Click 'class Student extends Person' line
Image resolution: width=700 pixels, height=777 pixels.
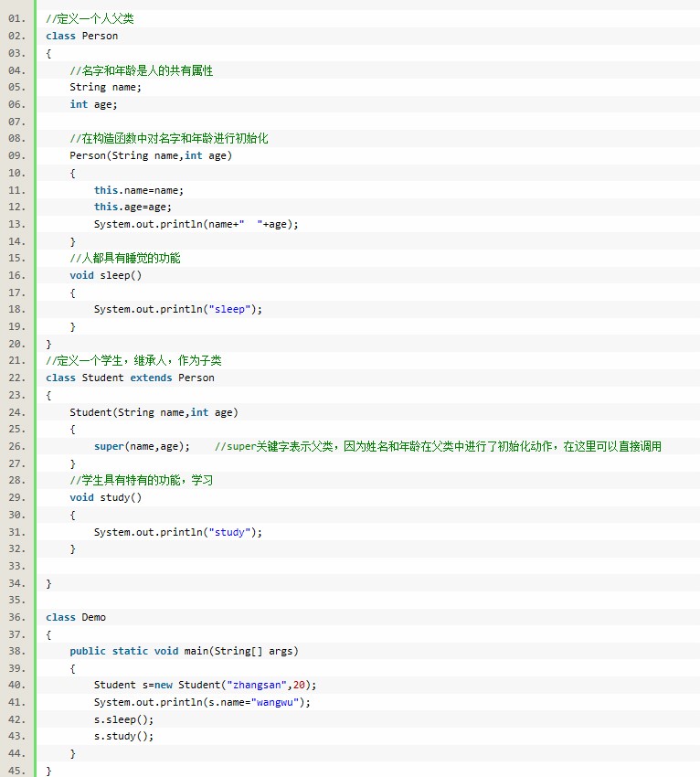coord(130,378)
